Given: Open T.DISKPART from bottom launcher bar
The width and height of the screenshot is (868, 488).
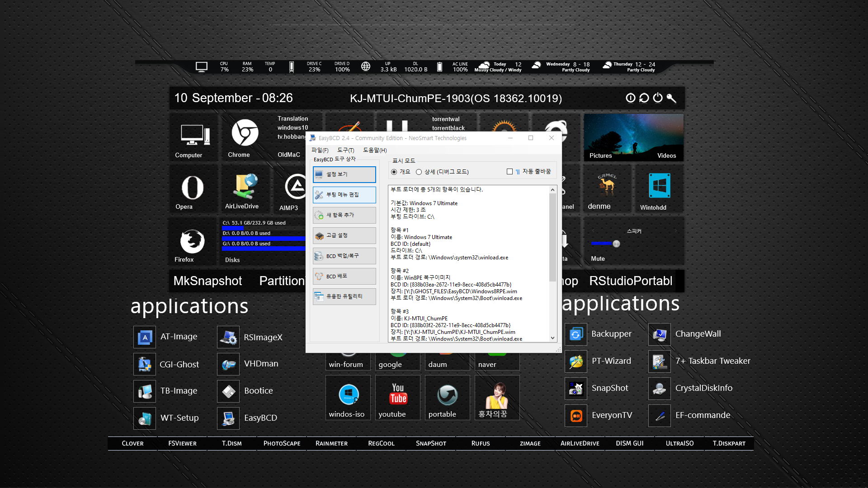Looking at the screenshot, I should (729, 443).
